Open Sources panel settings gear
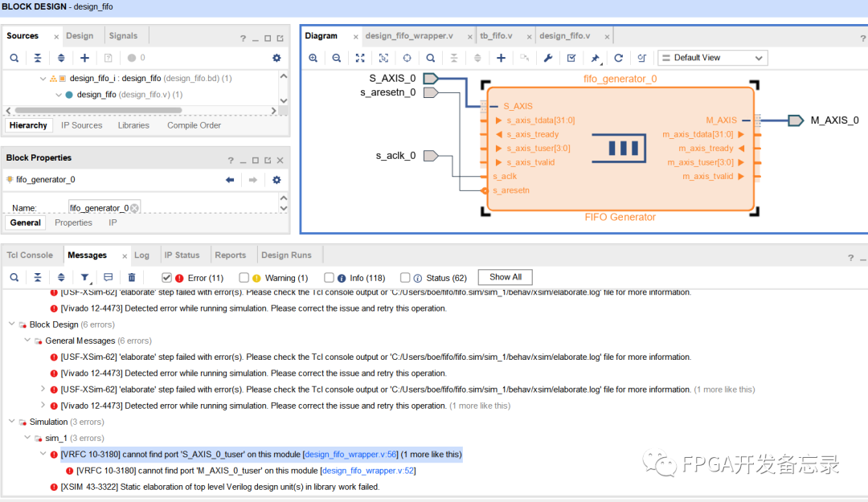This screenshot has width=868, height=502. tap(276, 58)
